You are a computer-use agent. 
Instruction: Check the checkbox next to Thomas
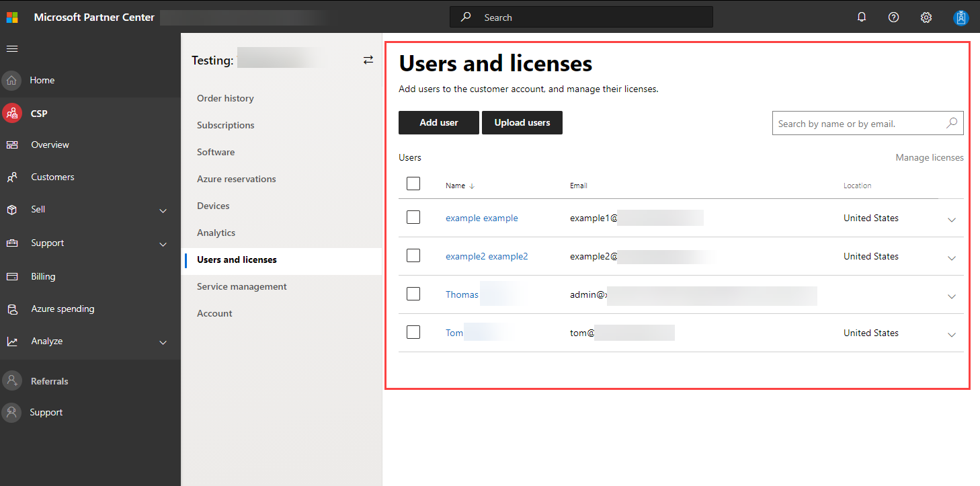[413, 294]
